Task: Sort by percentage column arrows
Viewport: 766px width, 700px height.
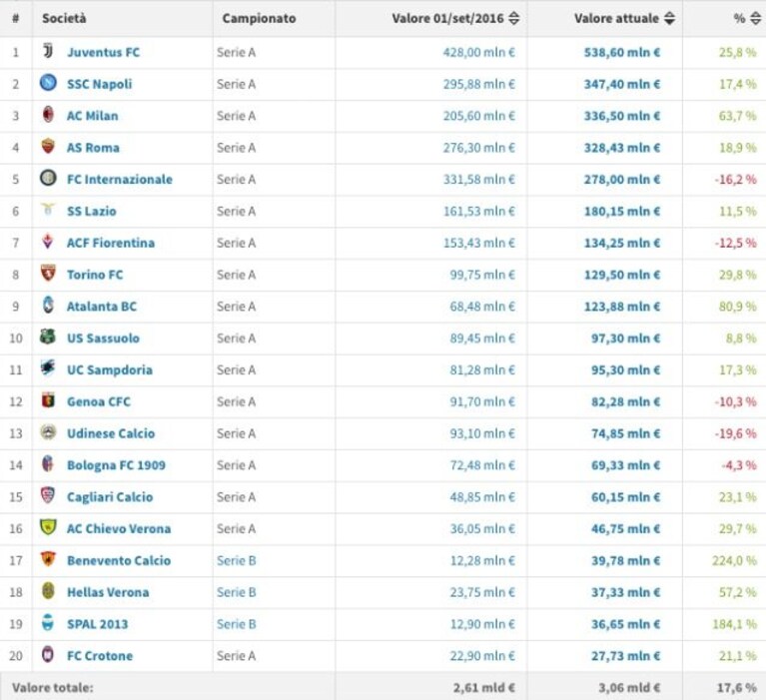Action: [756, 19]
